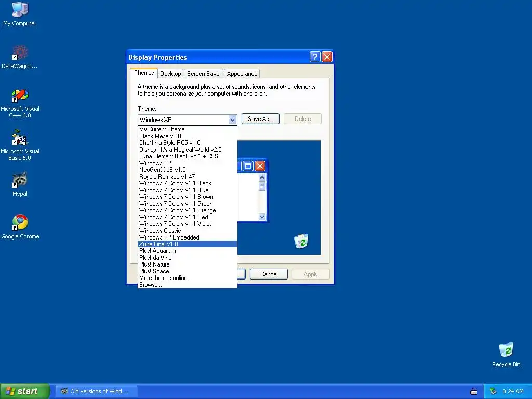
Task: Switch to the Themes tab
Action: 144,73
